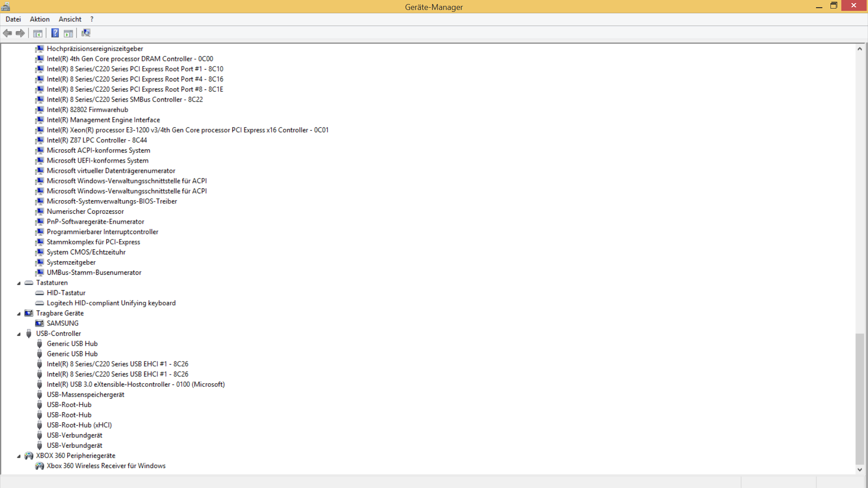868x488 pixels.
Task: Toggle the action pane toolbar icon
Action: pyautogui.click(x=68, y=33)
